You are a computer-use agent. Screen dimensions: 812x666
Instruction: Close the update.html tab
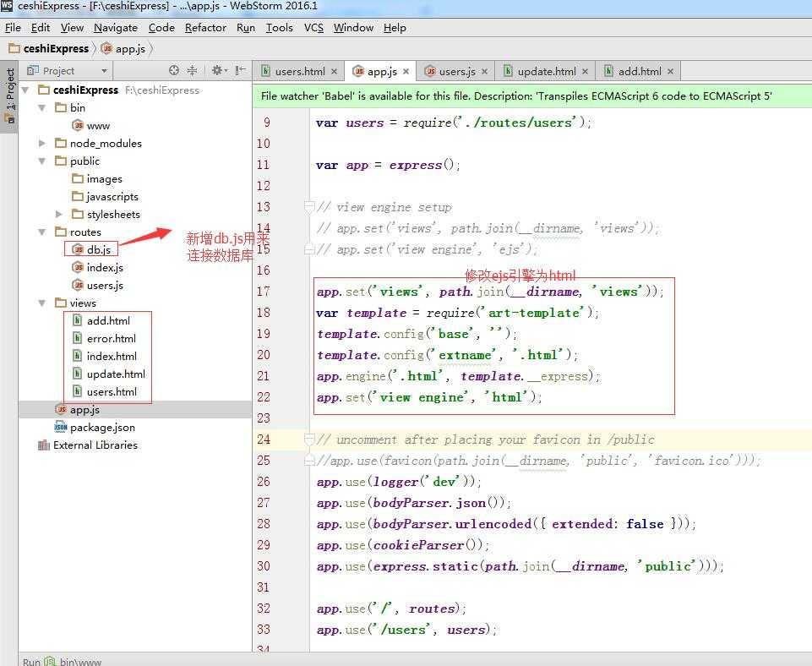586,72
